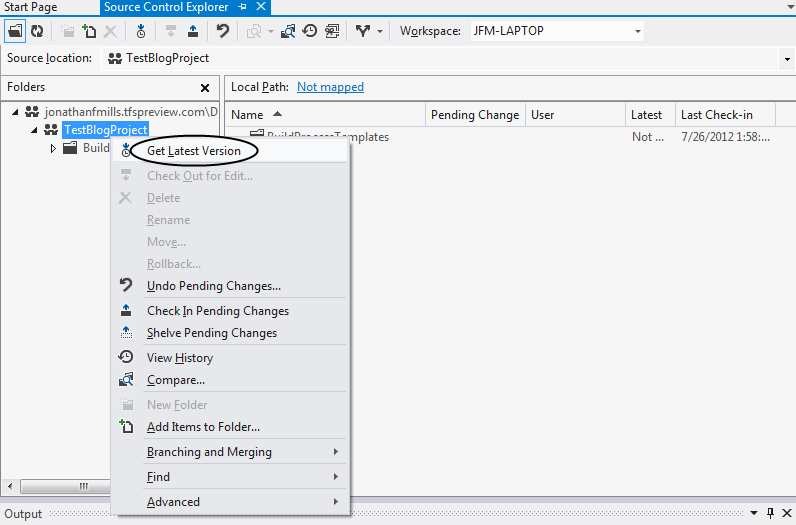Sort by the Last Check-in column header
This screenshot has width=796, height=525.
pyautogui.click(x=725, y=115)
